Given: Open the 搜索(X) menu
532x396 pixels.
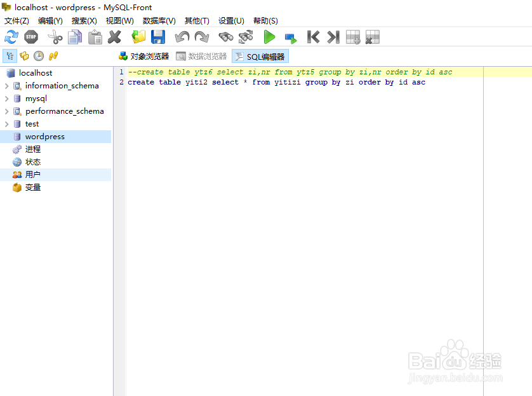Looking at the screenshot, I should [84, 21].
